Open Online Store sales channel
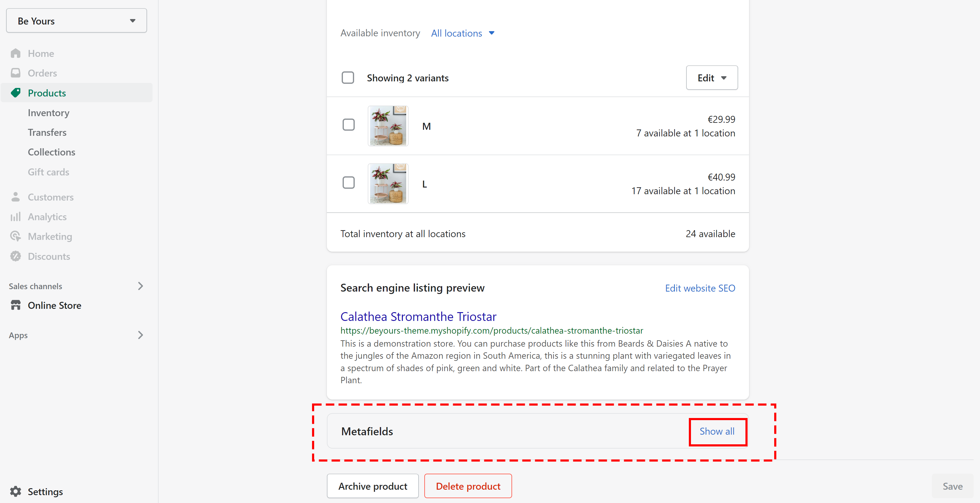980x503 pixels. [54, 305]
